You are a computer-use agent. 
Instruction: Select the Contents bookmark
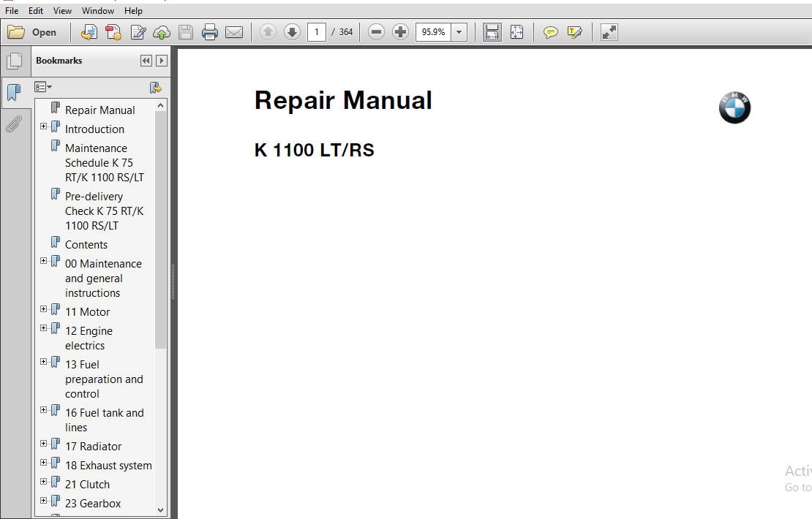86,244
